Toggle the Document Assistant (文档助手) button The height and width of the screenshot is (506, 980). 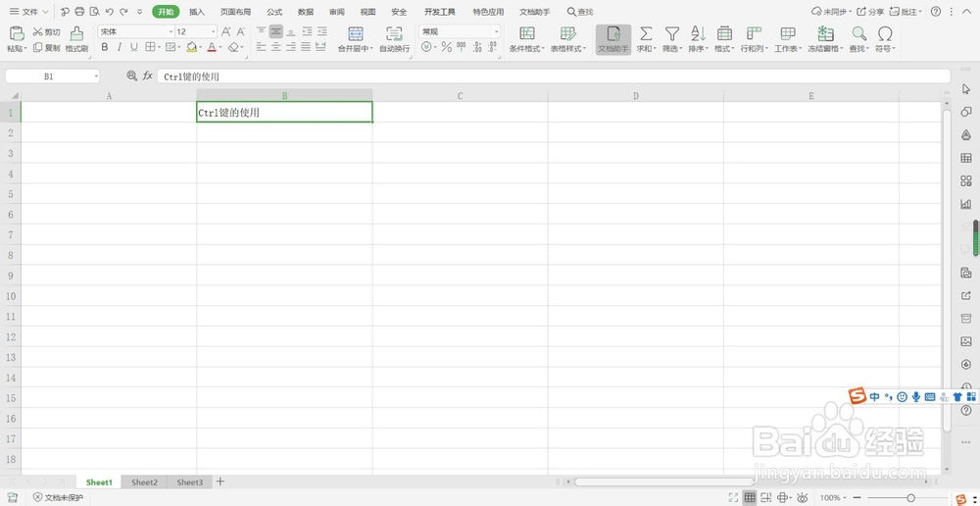click(x=613, y=39)
